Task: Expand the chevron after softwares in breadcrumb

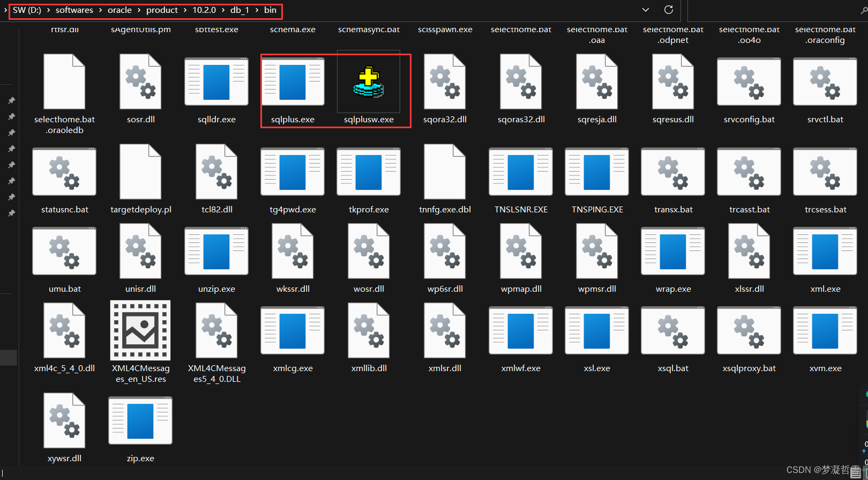Action: click(x=100, y=10)
